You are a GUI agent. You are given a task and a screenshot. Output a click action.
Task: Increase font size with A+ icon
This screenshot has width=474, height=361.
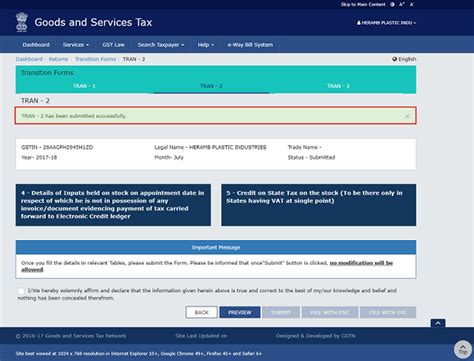coord(402,4)
